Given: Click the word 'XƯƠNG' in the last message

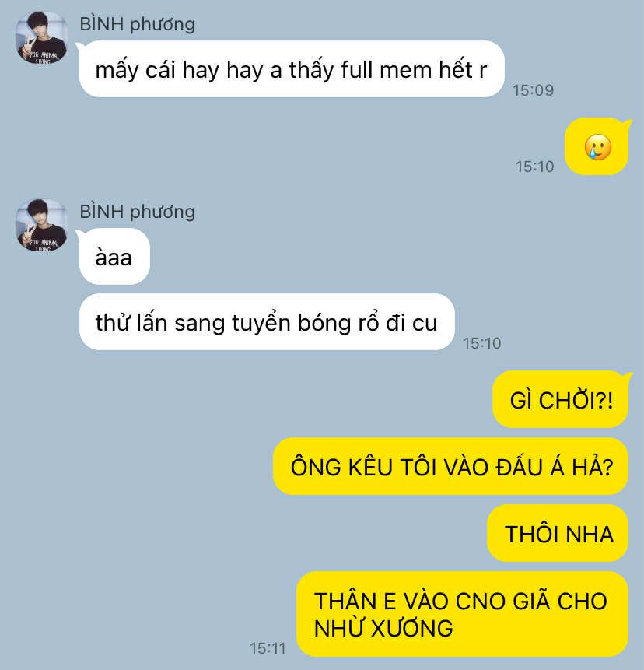Looking at the screenshot, I should click(411, 628).
